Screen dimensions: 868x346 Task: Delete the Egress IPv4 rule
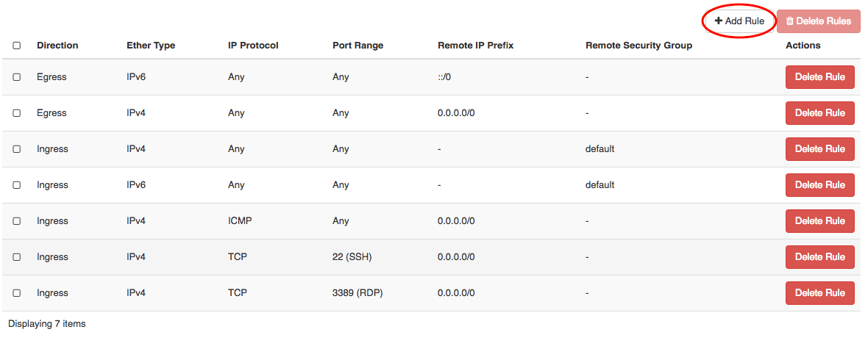819,113
